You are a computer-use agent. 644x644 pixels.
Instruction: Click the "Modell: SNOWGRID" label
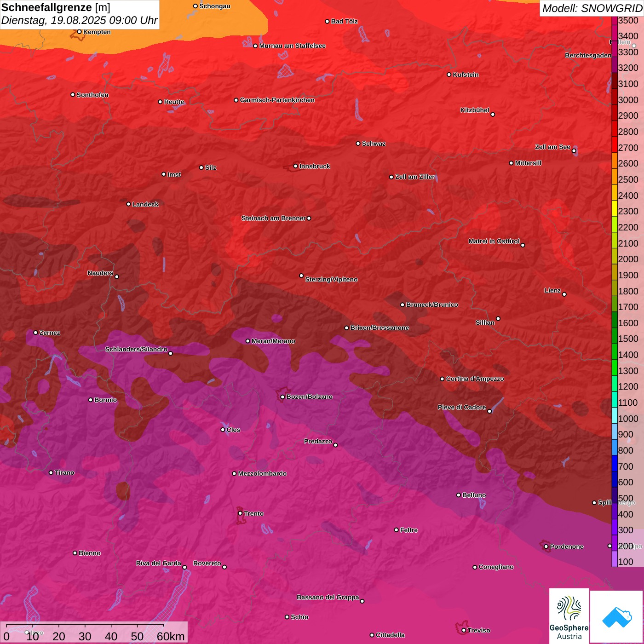click(592, 8)
